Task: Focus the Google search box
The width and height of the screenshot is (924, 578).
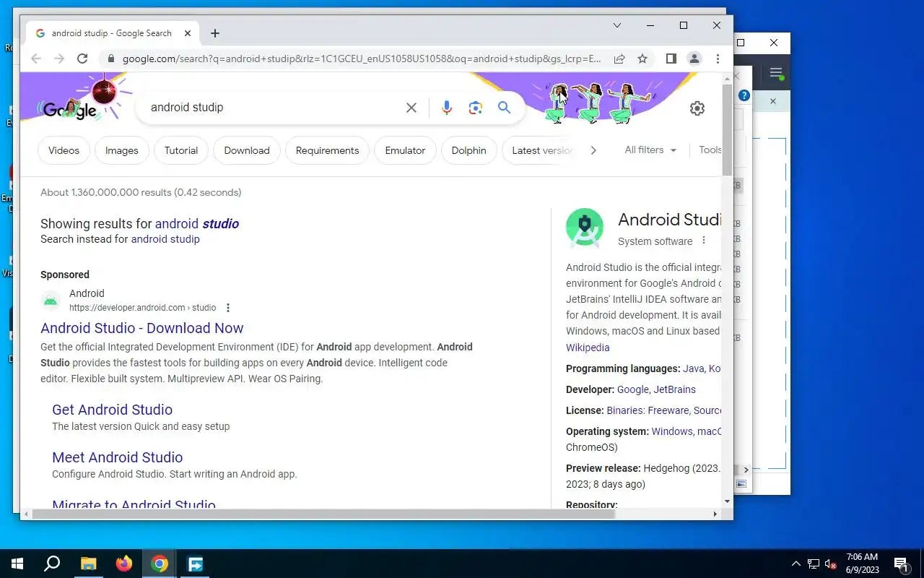Action: [x=274, y=108]
